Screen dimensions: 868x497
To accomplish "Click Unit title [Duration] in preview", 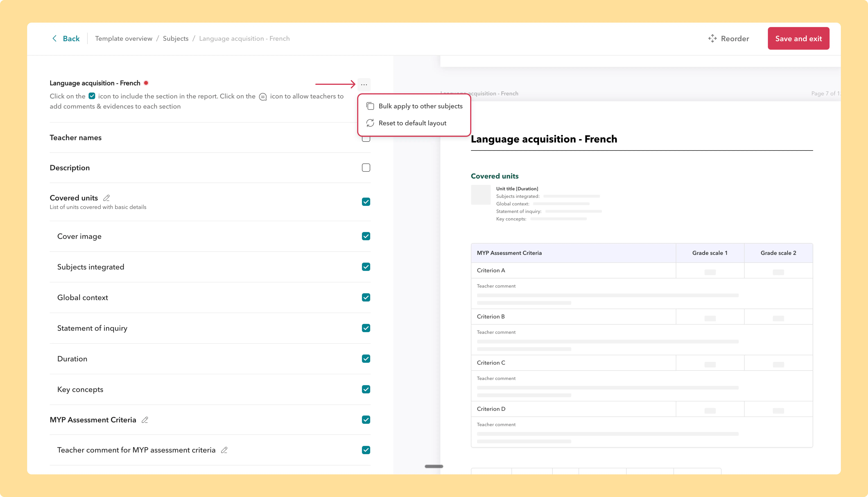I will (x=517, y=189).
